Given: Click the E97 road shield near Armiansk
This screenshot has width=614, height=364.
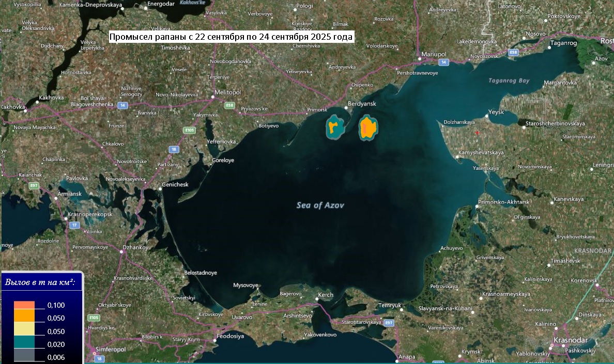Looking at the screenshot, I should pyautogui.click(x=34, y=185).
